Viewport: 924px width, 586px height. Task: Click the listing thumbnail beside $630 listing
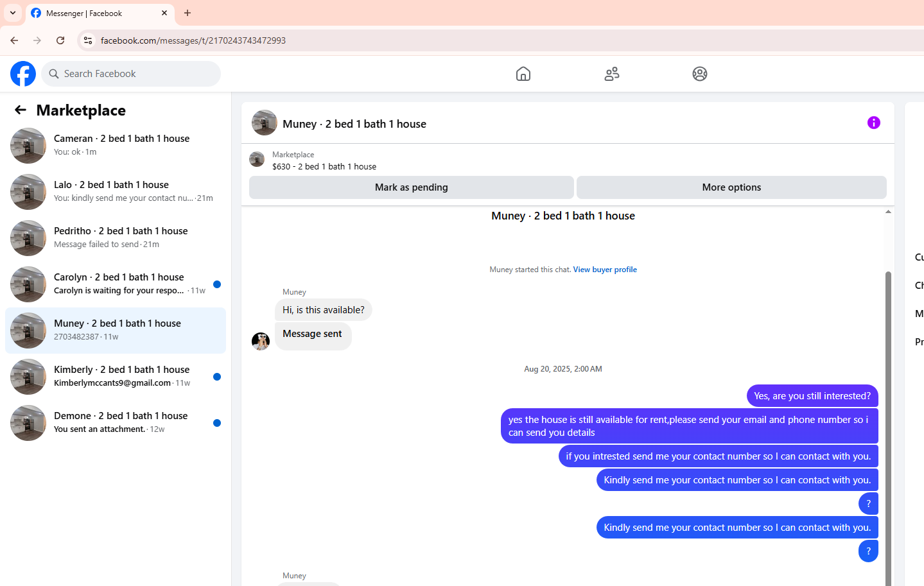tap(257, 159)
